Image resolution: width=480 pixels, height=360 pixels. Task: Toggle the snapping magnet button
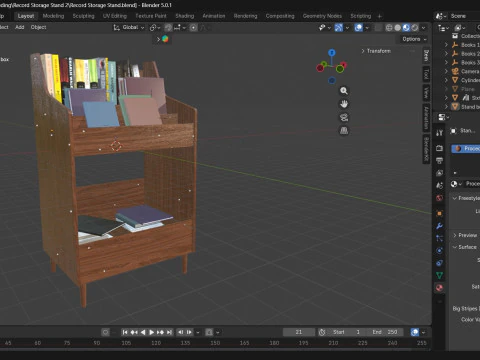[169, 28]
